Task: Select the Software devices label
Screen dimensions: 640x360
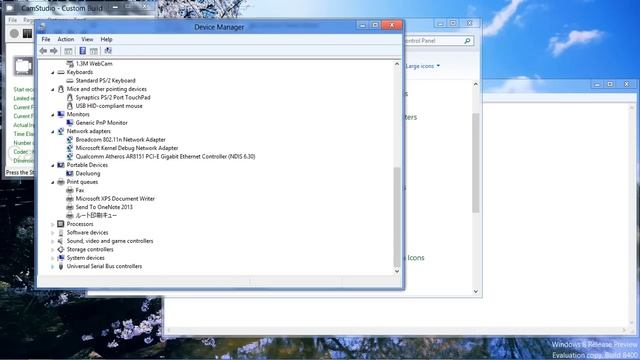Action: [x=87, y=233]
